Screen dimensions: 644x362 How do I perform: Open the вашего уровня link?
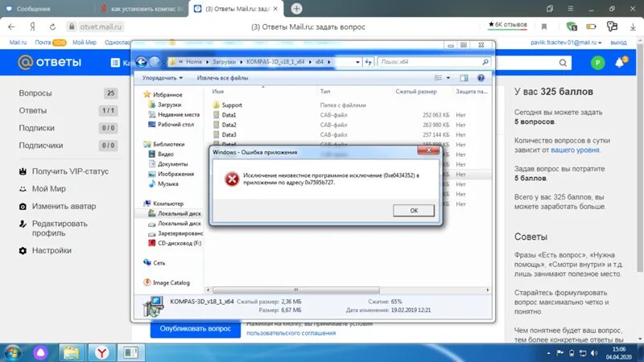click(x=575, y=150)
